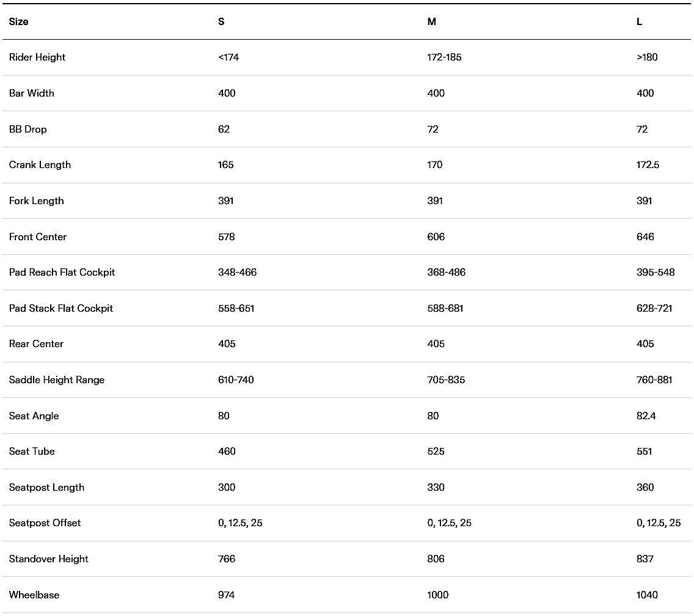This screenshot has width=694, height=616.
Task: Click the Size column header label
Action: point(19,22)
